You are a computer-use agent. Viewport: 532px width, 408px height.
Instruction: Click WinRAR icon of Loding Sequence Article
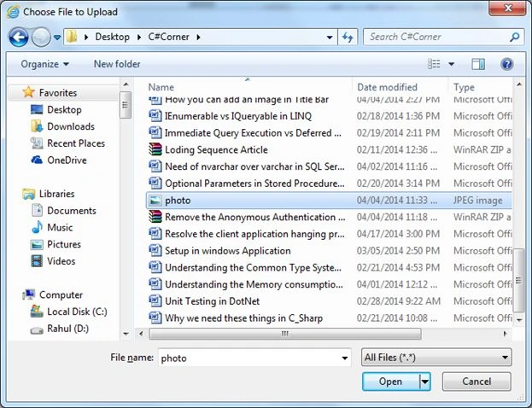155,149
